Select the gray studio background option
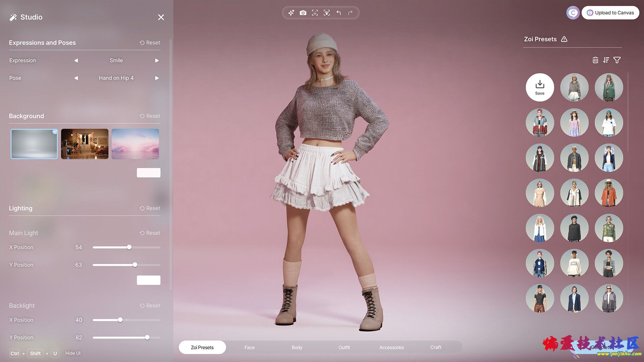Viewport: 644px width, 362px height. tap(34, 144)
